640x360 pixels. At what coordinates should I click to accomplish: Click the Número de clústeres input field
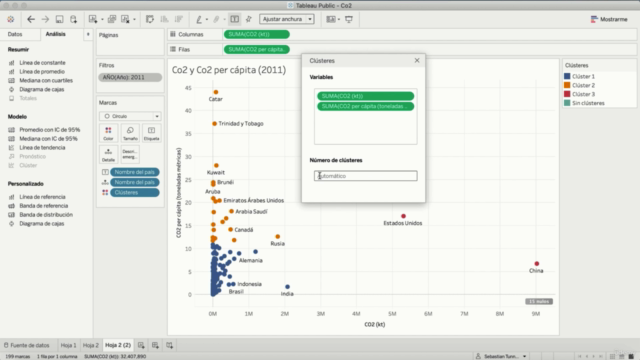366,176
